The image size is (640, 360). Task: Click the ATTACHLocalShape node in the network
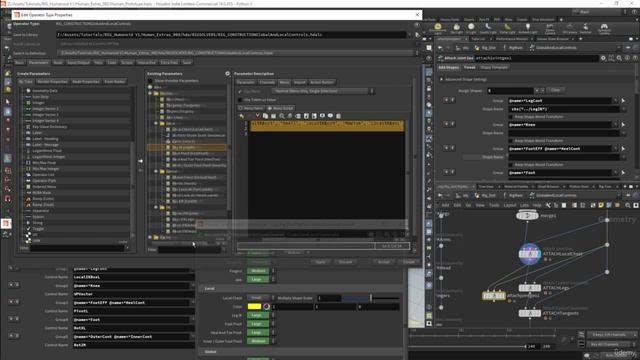pyautogui.click(x=530, y=254)
